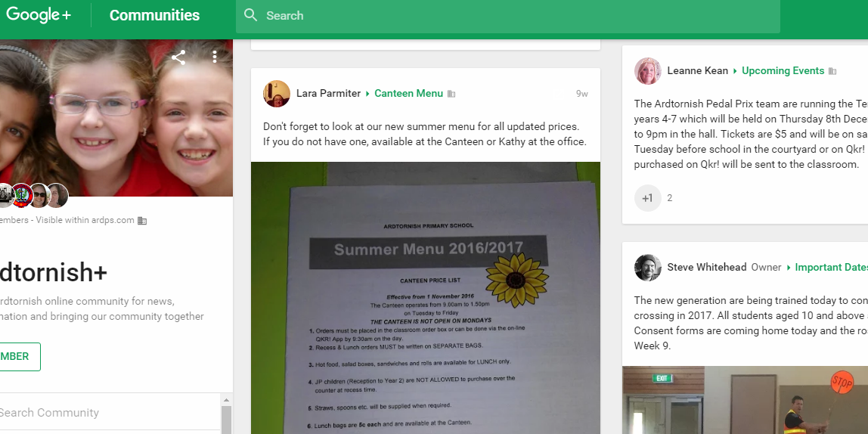
Task: Click Steve Whitehead's crossing post text
Action: (x=751, y=324)
